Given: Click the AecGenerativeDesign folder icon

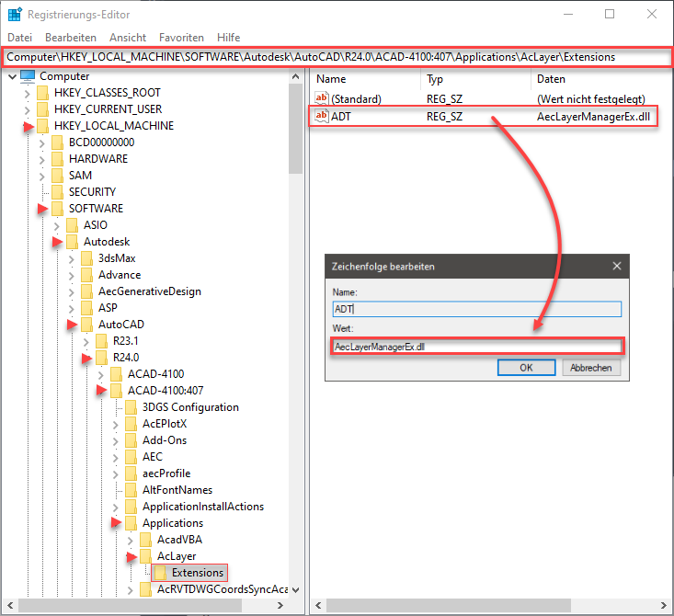Looking at the screenshot, I should (86, 291).
